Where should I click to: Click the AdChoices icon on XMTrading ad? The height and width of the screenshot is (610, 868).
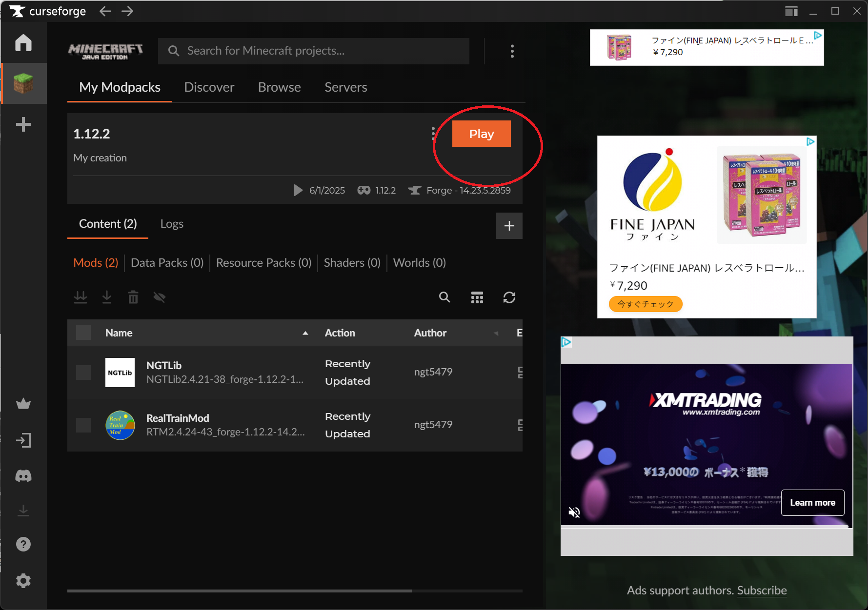[x=566, y=342]
